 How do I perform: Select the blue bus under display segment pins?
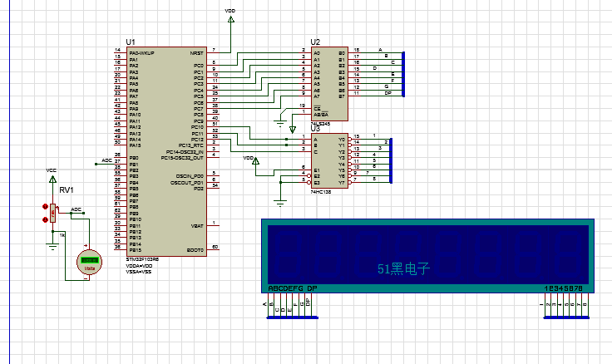point(293,317)
